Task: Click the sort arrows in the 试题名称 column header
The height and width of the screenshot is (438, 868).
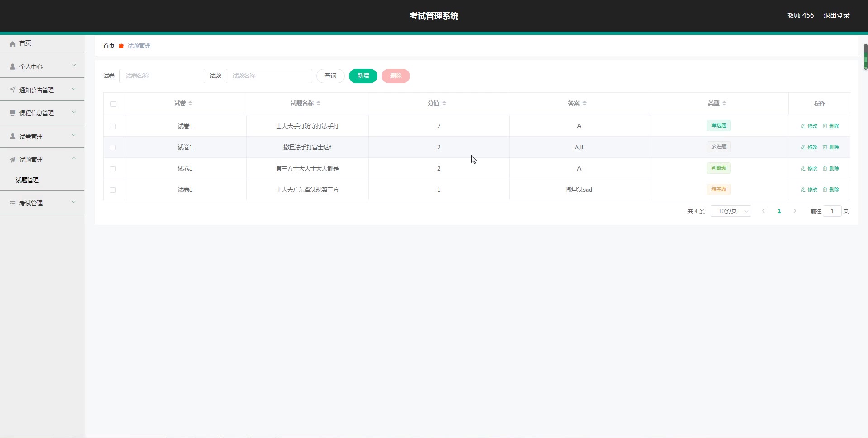Action: click(319, 104)
